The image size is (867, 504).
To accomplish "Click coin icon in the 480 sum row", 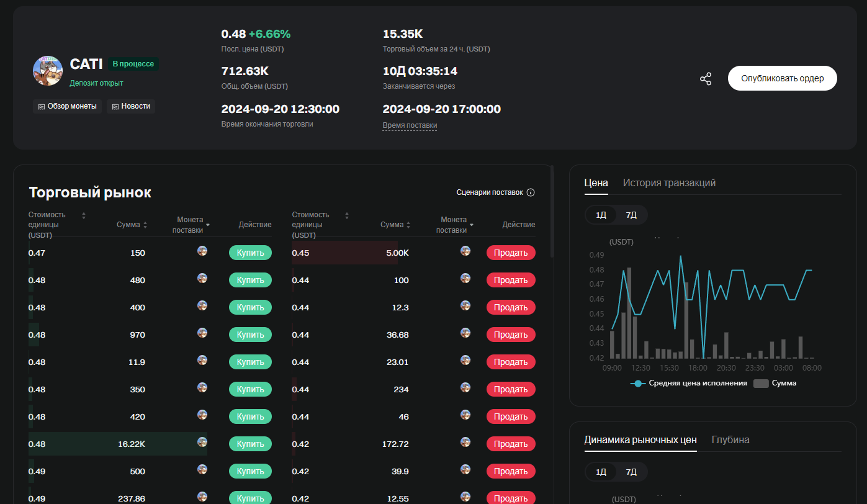I will coord(202,278).
